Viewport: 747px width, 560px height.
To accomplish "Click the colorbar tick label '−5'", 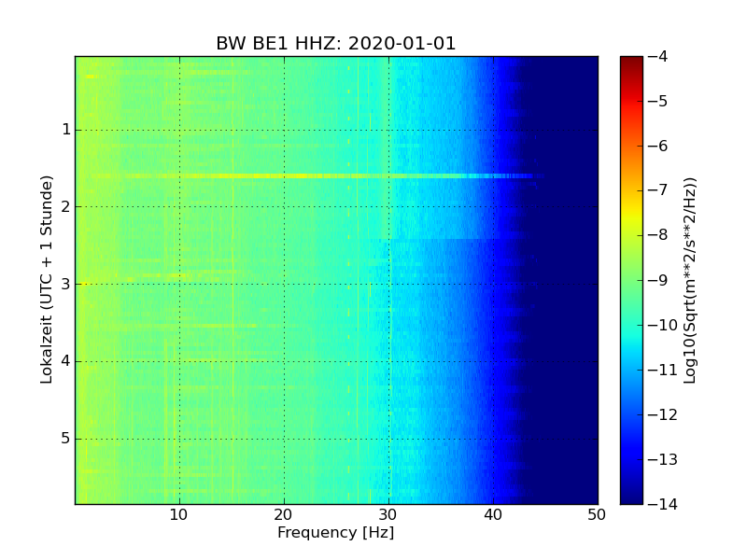I will [658, 102].
